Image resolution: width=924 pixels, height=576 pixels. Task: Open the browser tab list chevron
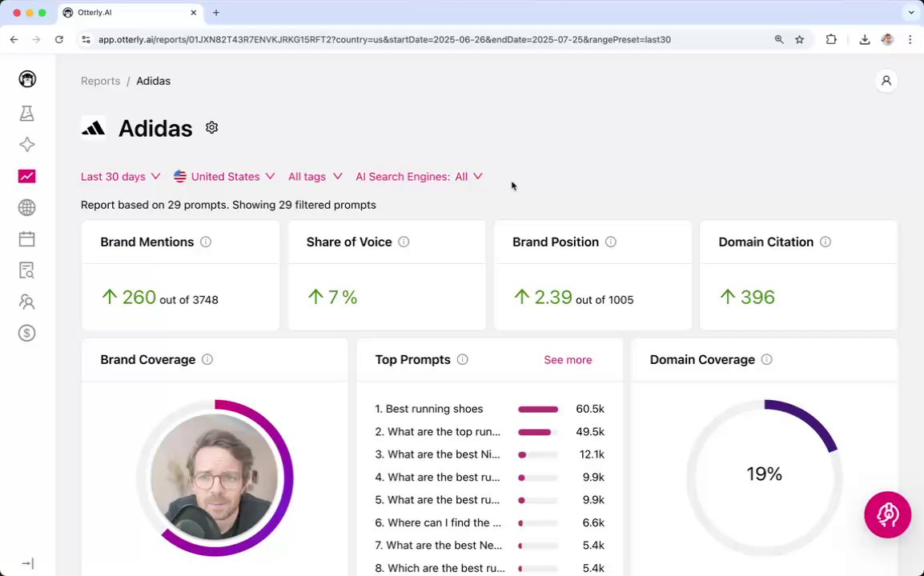(x=911, y=12)
